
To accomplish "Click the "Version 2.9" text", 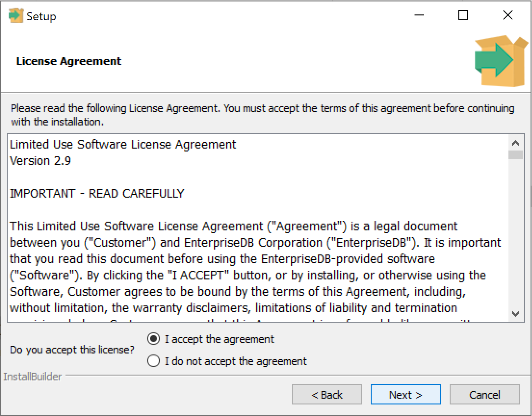I will point(40,161).
